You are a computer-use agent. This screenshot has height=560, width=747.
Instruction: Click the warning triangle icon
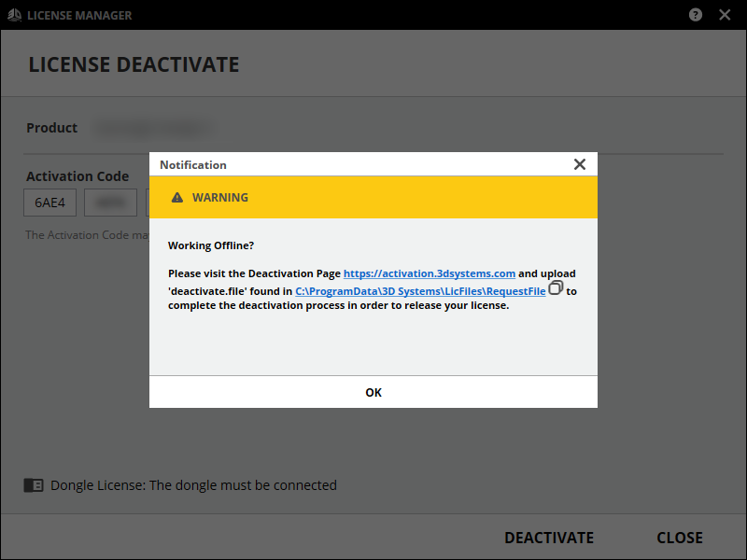[x=177, y=198]
